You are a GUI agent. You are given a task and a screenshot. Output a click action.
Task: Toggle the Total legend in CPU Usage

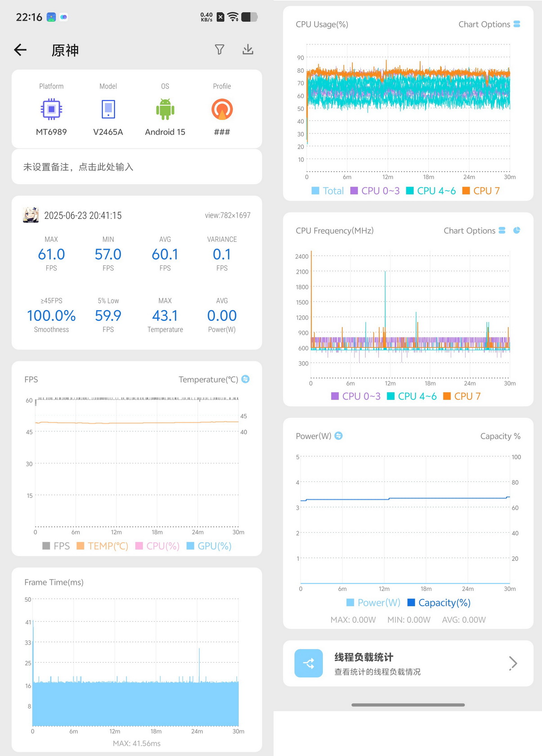[x=327, y=191]
